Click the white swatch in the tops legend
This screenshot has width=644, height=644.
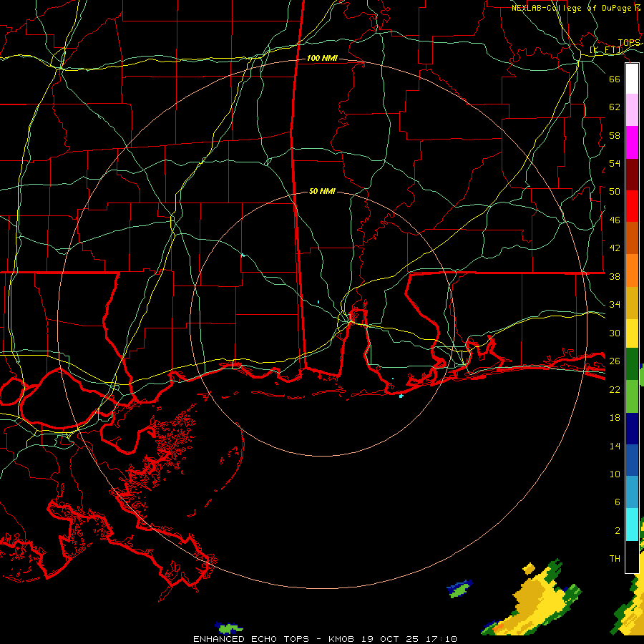tap(632, 79)
